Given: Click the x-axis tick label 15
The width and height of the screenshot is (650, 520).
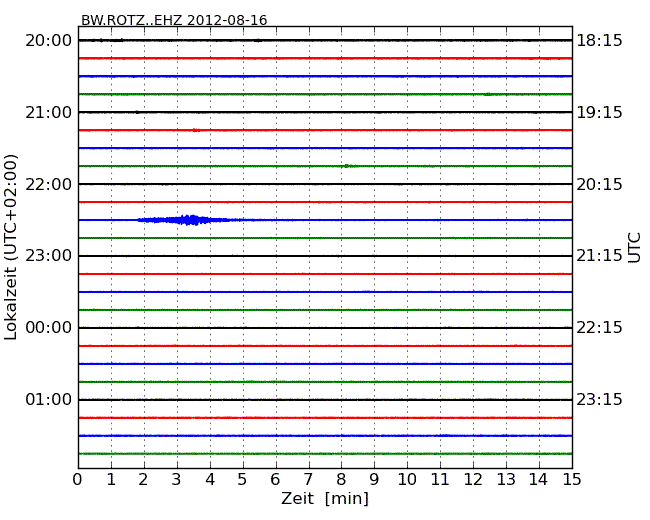Looking at the screenshot, I should 572,479.
